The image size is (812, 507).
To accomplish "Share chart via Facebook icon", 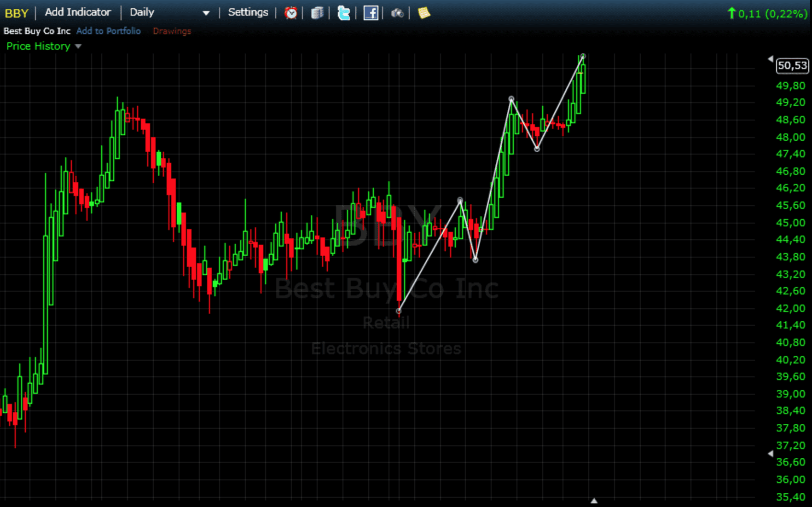I will (x=371, y=13).
